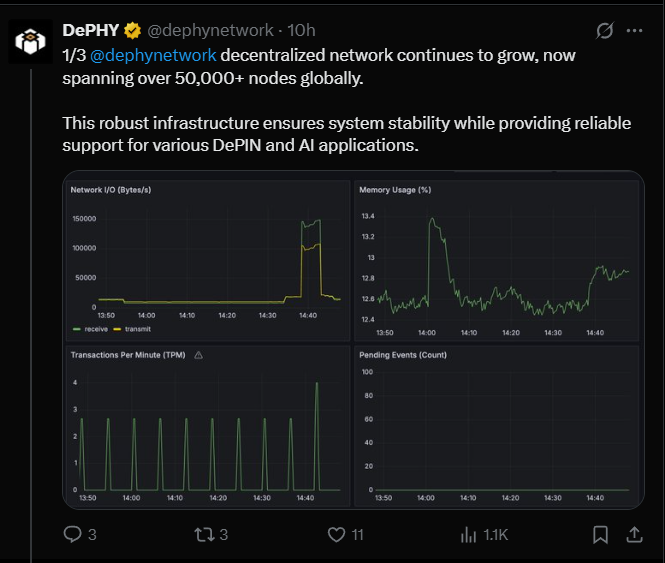
Task: Toggle the transmit legend yellow swatch
Action: pyautogui.click(x=117, y=329)
